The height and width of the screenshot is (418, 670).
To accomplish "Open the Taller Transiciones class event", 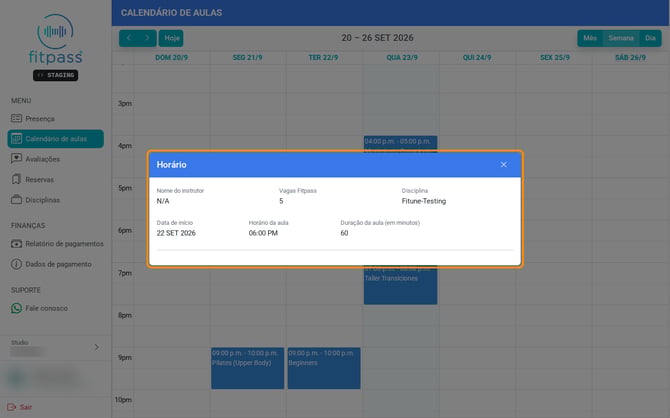I will [400, 286].
